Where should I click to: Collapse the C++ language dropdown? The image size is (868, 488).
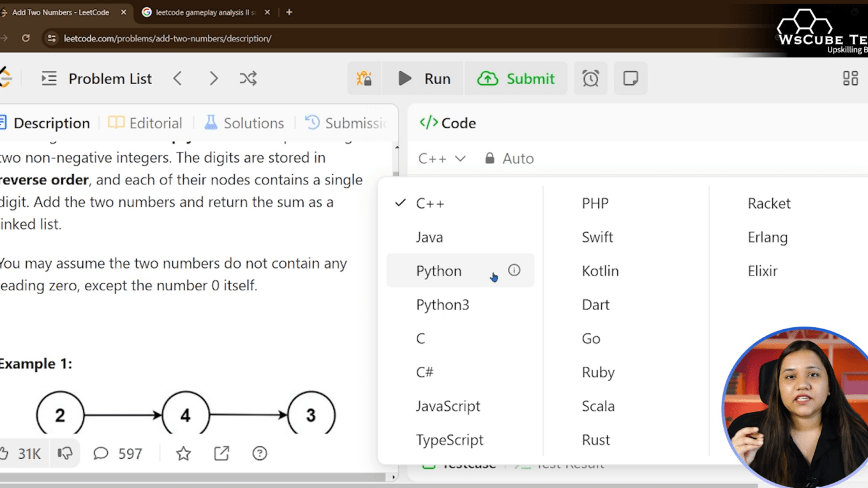442,158
